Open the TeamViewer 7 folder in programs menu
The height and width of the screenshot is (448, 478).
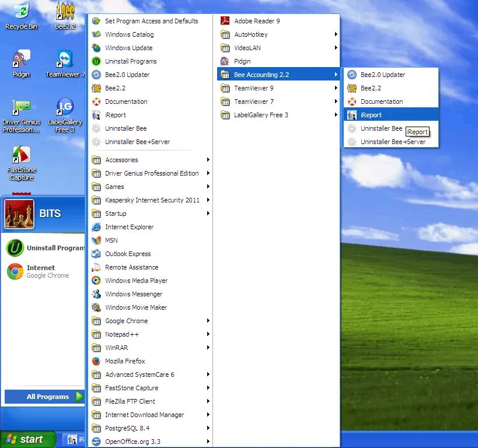point(278,101)
